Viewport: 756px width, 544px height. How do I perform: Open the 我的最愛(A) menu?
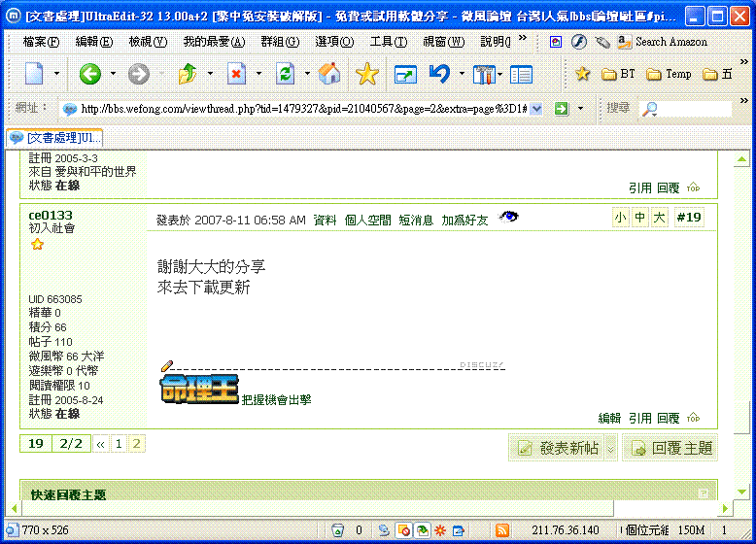pyautogui.click(x=214, y=42)
